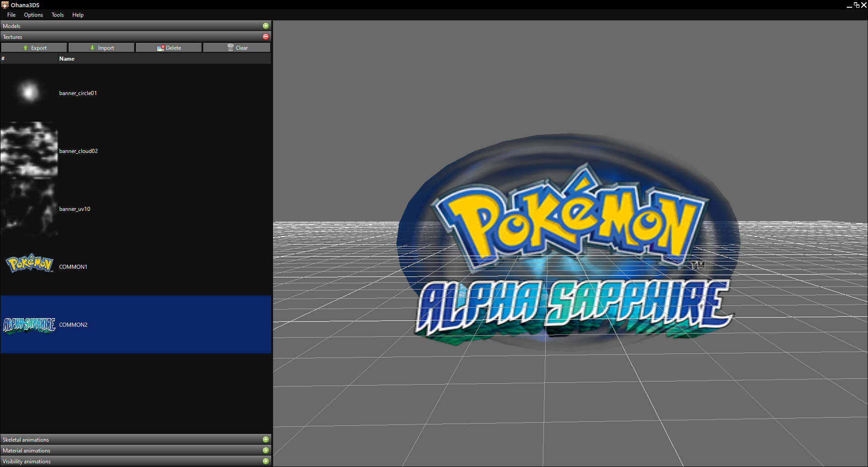Select the banner_cloud02 texture thumbnail
Image resolution: width=868 pixels, height=467 pixels.
pos(29,151)
